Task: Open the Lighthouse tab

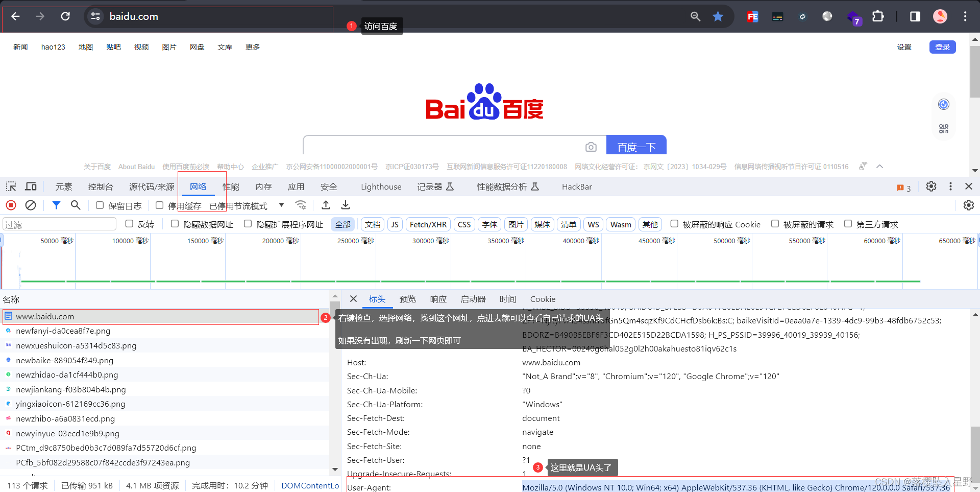Action: pos(381,186)
